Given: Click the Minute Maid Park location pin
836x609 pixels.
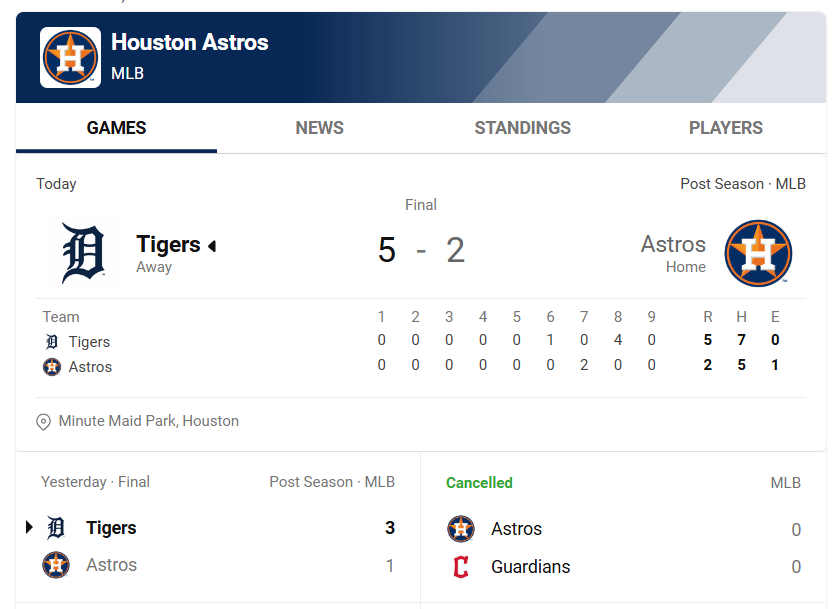Looking at the screenshot, I should (43, 422).
